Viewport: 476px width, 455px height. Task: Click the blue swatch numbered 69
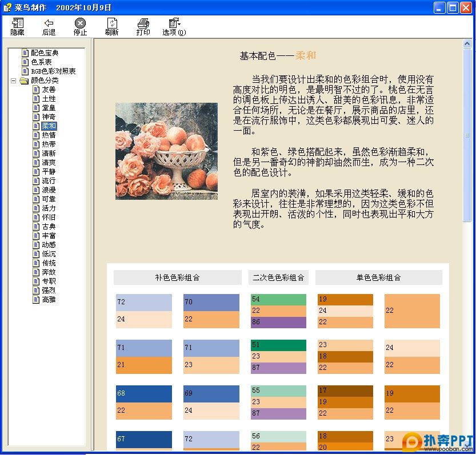[x=211, y=394]
